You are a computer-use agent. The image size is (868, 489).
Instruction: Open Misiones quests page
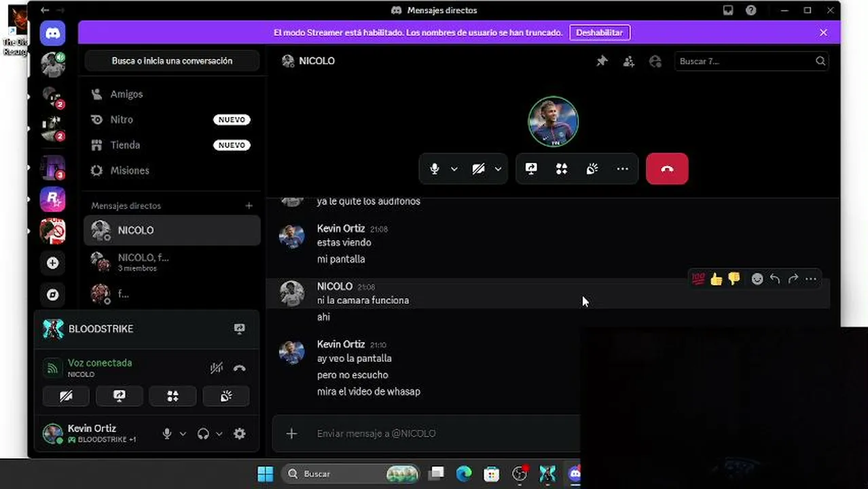click(172, 170)
